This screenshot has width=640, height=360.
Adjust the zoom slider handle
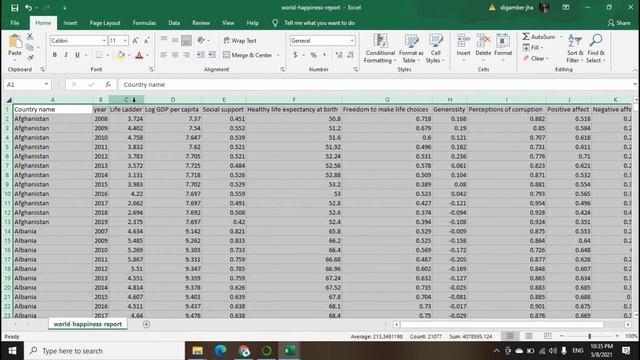pyautogui.click(x=589, y=336)
